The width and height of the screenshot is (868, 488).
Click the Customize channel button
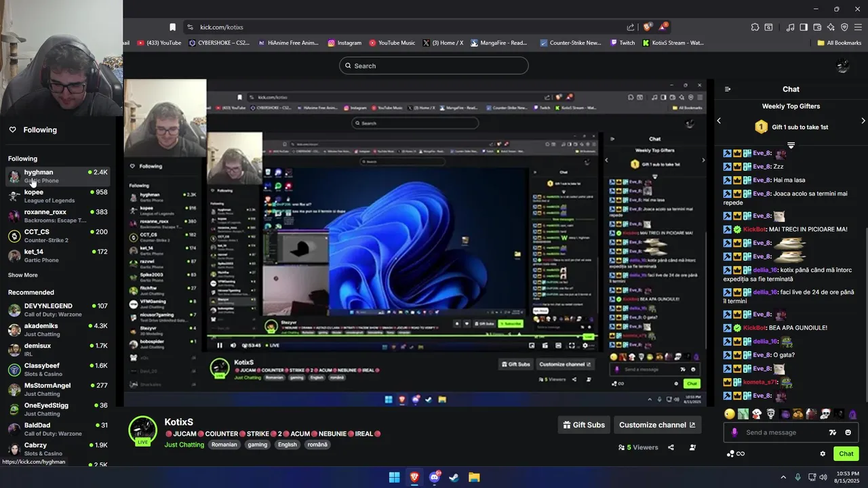657,425
